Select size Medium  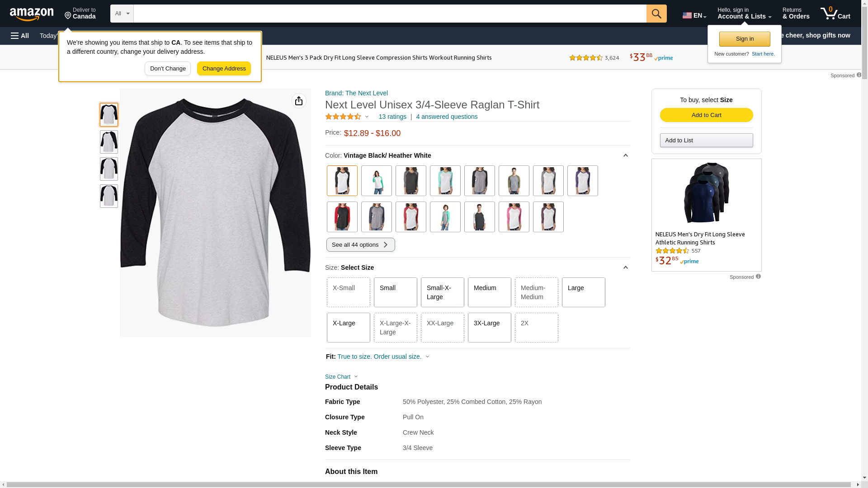(489, 292)
